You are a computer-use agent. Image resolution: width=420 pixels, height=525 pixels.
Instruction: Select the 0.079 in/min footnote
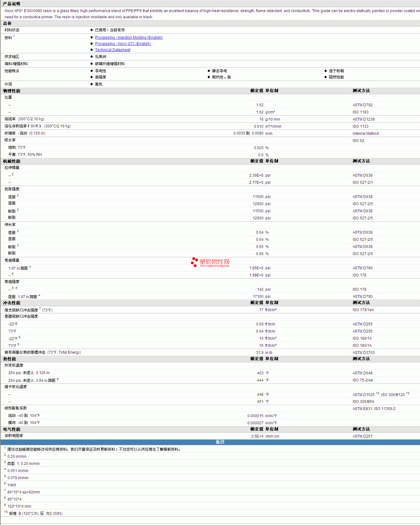(x=18, y=478)
